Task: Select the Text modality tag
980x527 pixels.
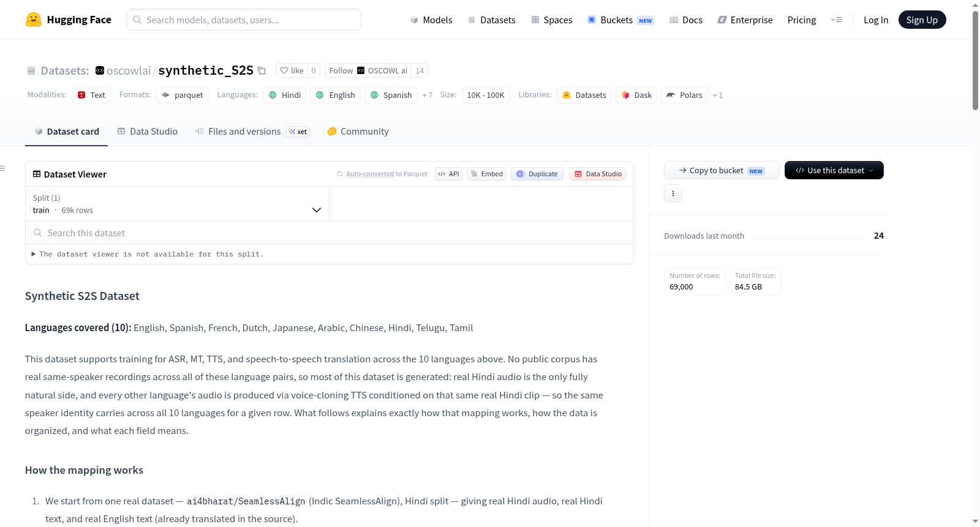Action: coord(91,95)
